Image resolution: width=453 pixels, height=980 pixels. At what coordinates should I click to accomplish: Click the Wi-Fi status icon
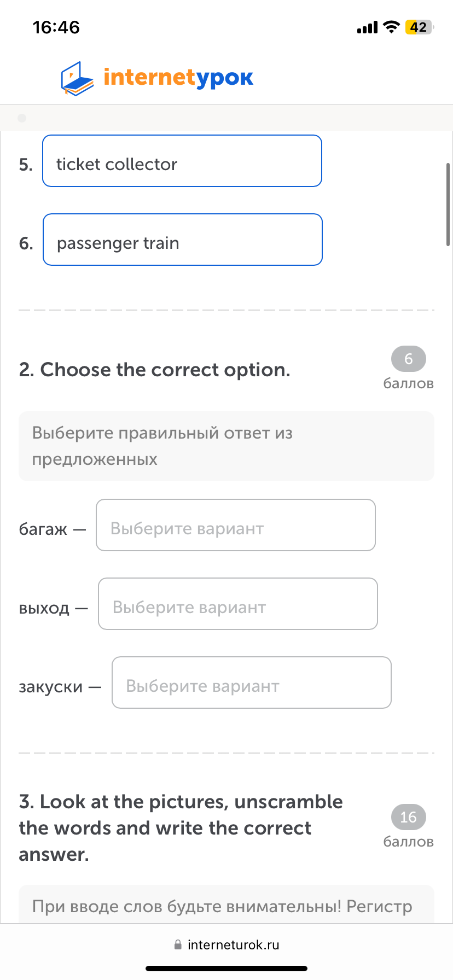pos(391,27)
